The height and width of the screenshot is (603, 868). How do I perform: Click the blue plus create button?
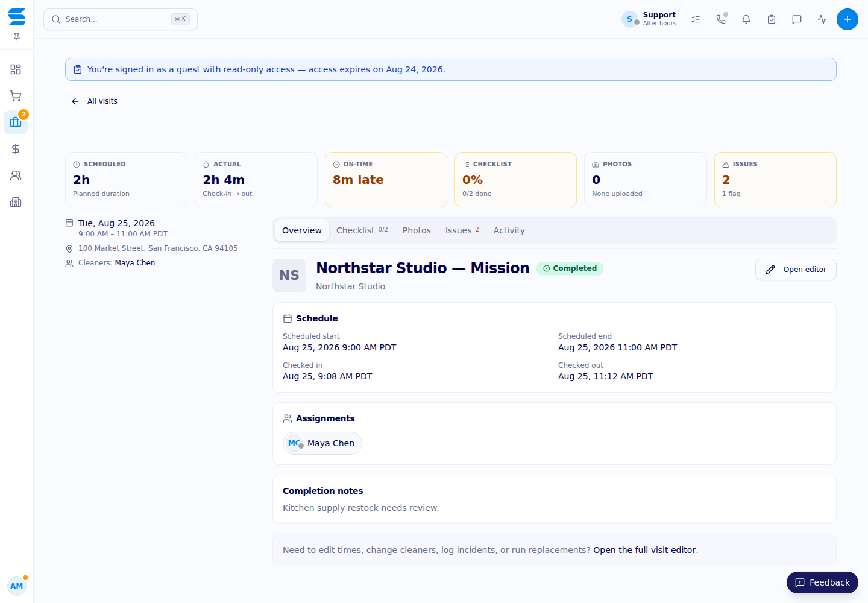click(848, 19)
